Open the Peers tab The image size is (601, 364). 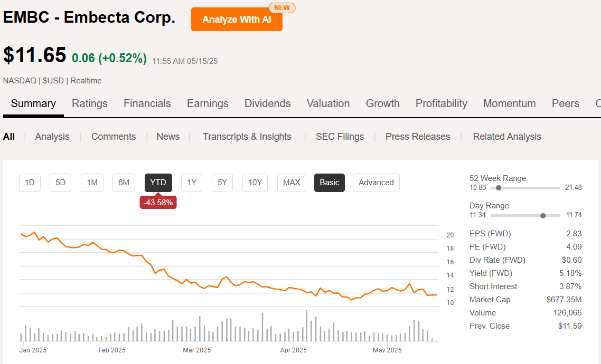[565, 103]
